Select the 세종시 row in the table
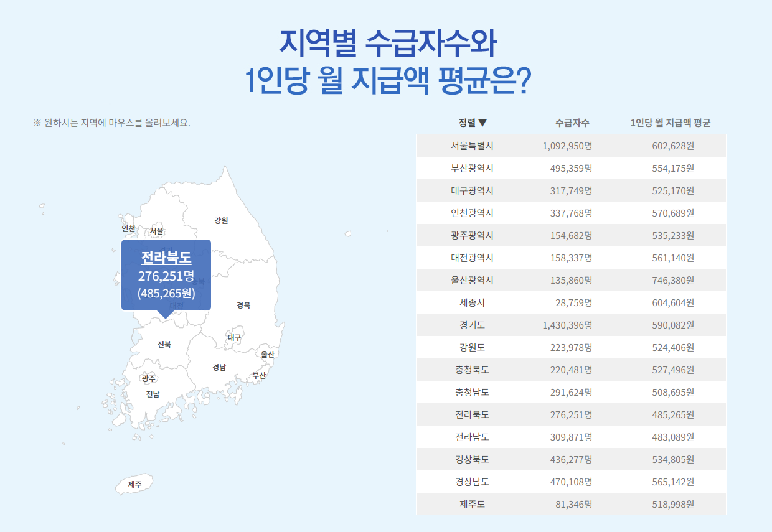This screenshot has height=532, width=772. (x=571, y=302)
